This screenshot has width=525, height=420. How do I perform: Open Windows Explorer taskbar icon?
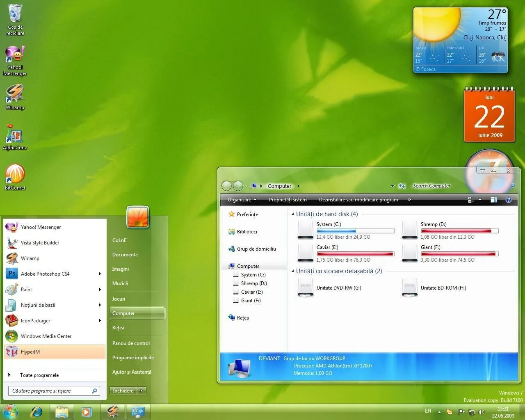(x=62, y=412)
